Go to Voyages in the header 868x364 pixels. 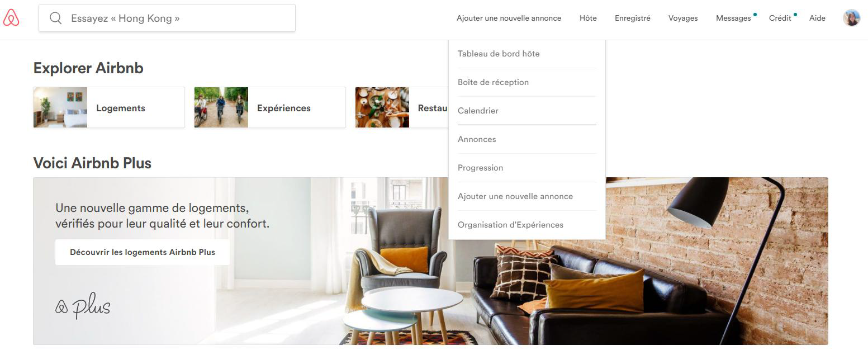pyautogui.click(x=683, y=18)
